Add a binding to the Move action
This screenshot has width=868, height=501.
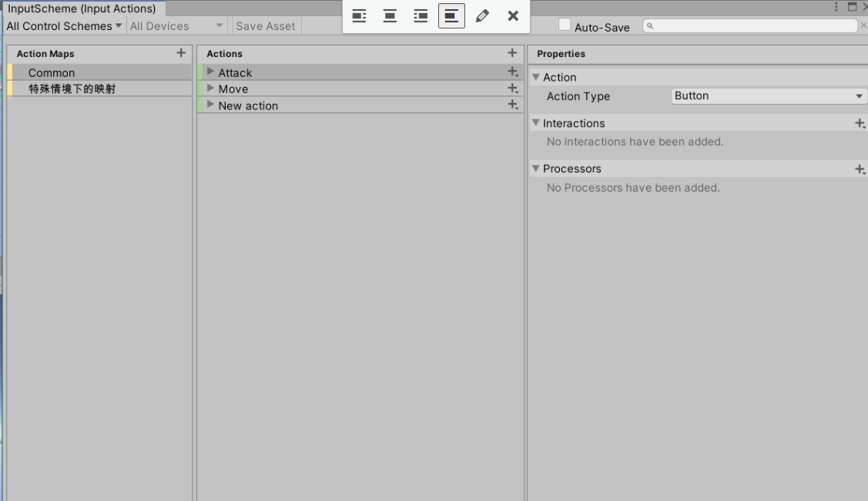pos(511,89)
